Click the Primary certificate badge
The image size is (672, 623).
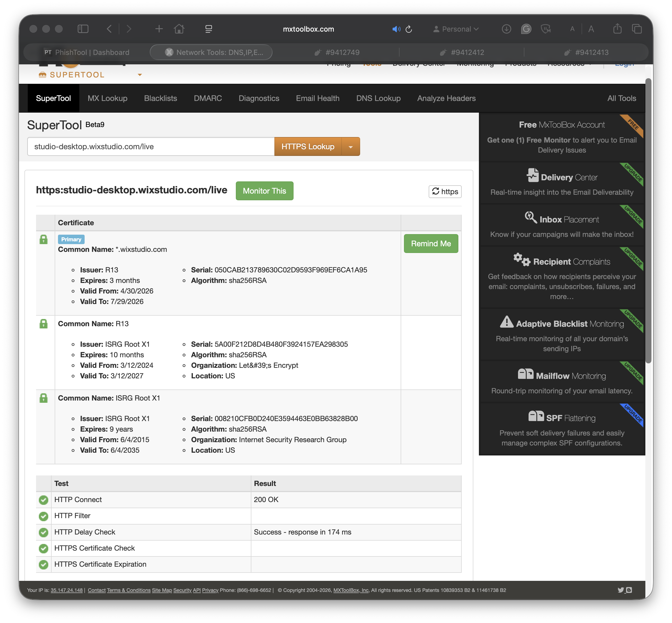71,239
